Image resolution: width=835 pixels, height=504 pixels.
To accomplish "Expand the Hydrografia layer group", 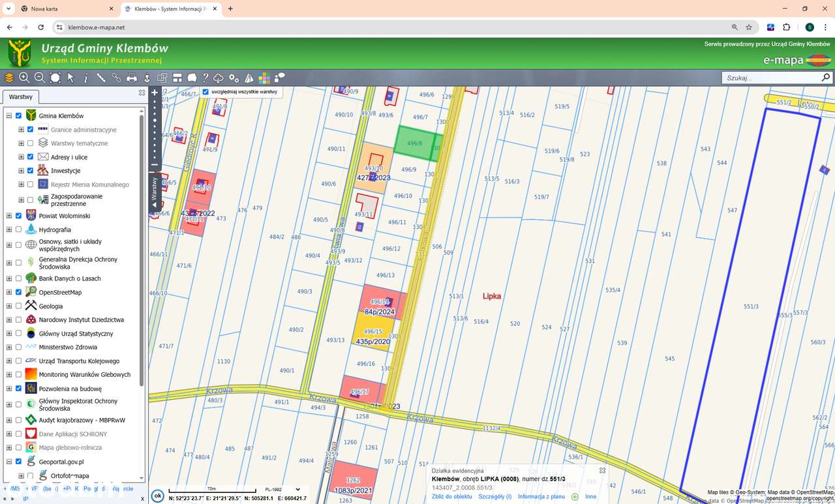I will tap(9, 230).
